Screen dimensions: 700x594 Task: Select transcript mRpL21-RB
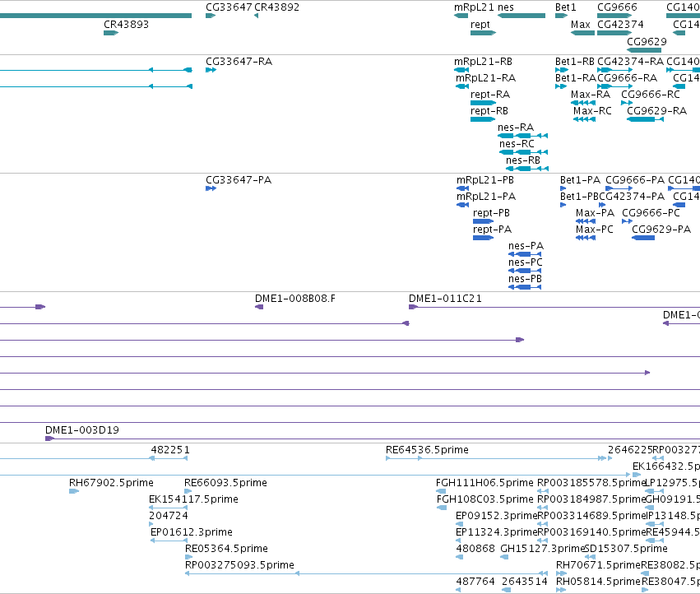point(483,61)
